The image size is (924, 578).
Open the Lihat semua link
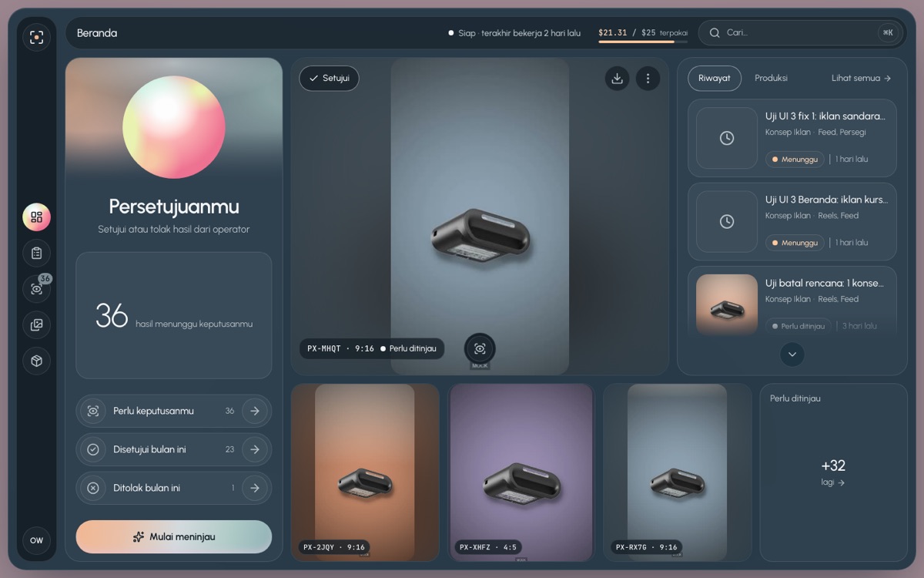[x=861, y=79]
